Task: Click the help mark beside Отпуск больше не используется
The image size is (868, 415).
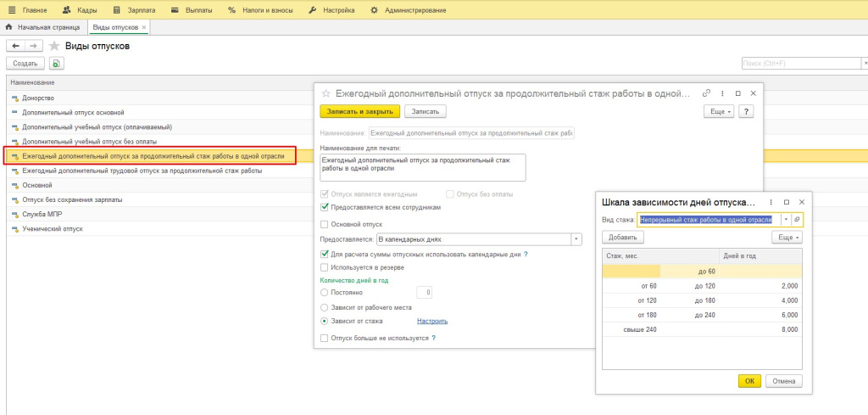Action: pos(434,338)
